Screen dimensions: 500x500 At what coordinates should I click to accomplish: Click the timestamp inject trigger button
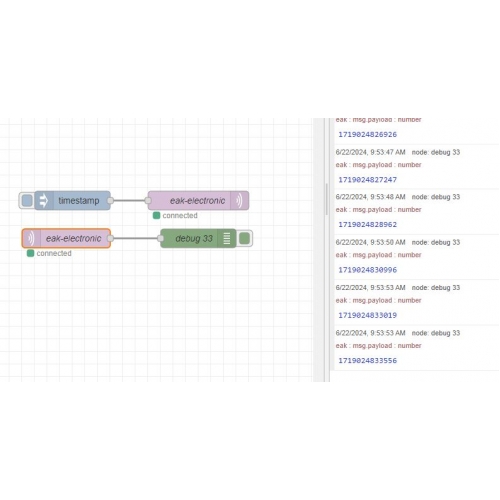27,201
